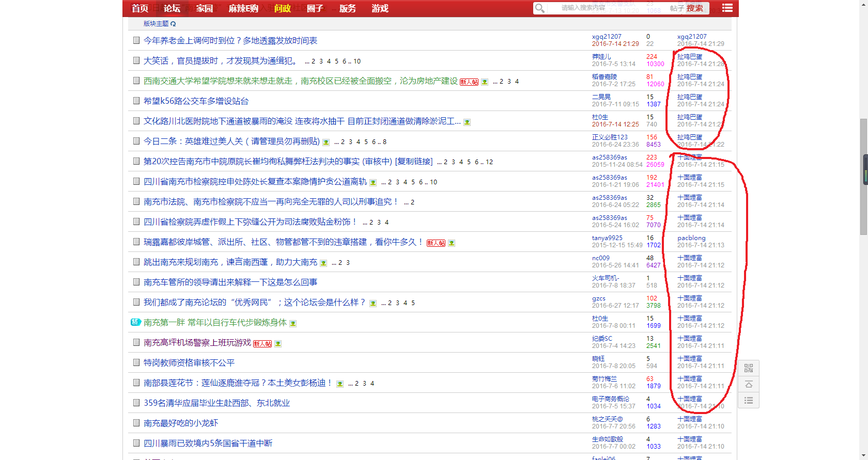This screenshot has height=460, width=868.
Task: Click thread icon beside 希望k56路公交车多增设站台
Action: click(x=136, y=101)
